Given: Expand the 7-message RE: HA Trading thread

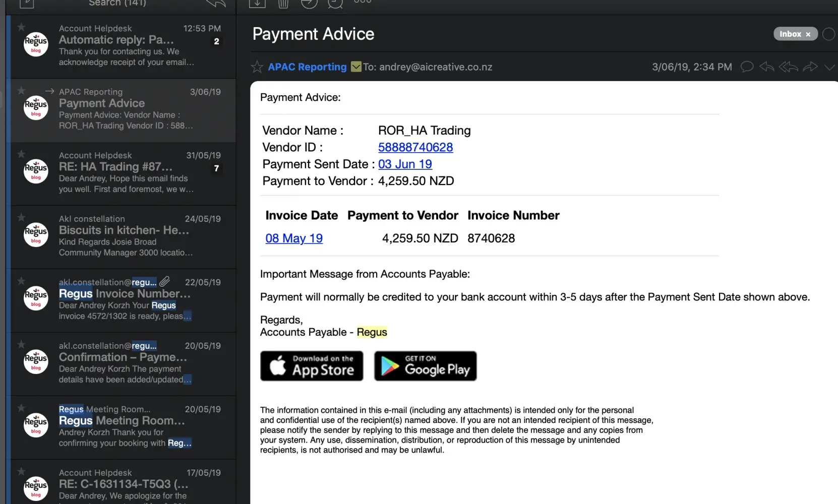Looking at the screenshot, I should [x=216, y=168].
